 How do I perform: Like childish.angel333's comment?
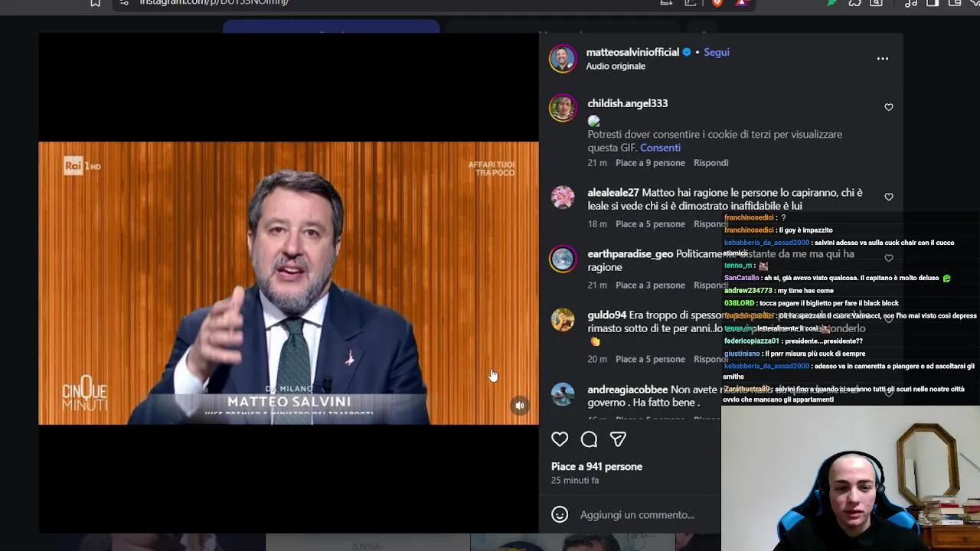click(889, 107)
